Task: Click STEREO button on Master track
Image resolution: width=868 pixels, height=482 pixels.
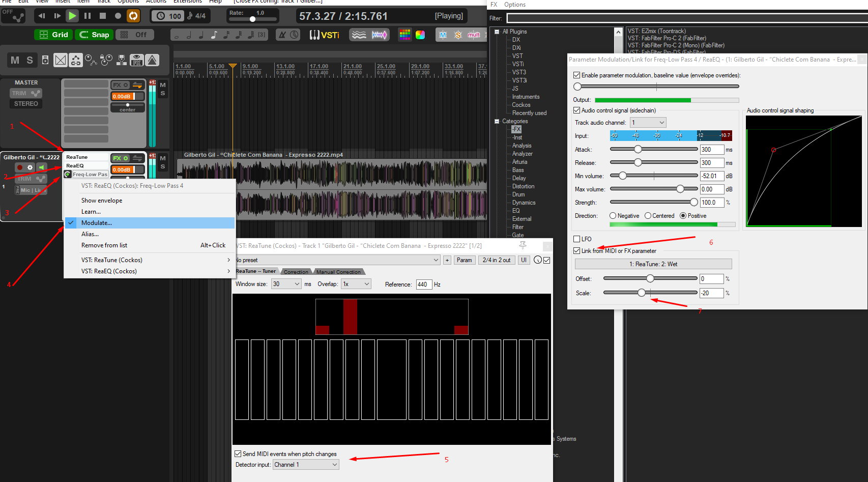Action: pos(26,103)
